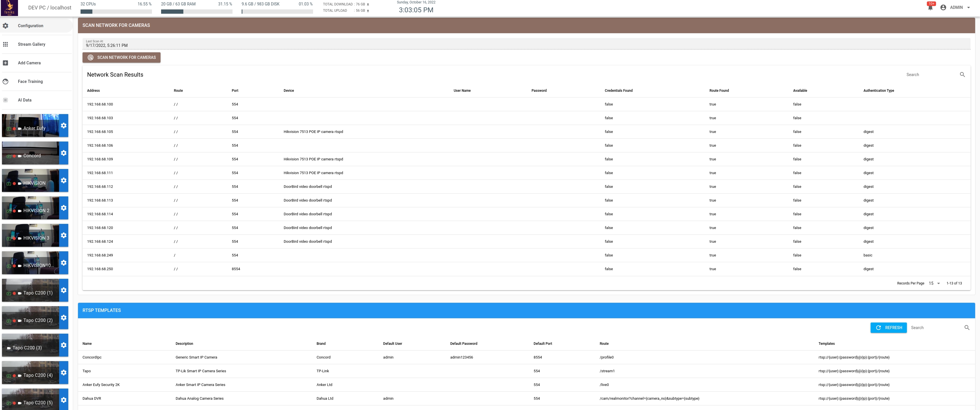Go to AI Data menu item
The height and width of the screenshot is (410, 980).
click(x=25, y=100)
